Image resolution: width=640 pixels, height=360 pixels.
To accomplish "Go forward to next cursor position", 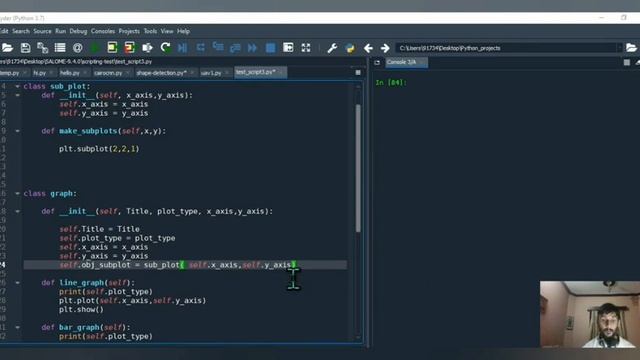I will (x=385, y=48).
